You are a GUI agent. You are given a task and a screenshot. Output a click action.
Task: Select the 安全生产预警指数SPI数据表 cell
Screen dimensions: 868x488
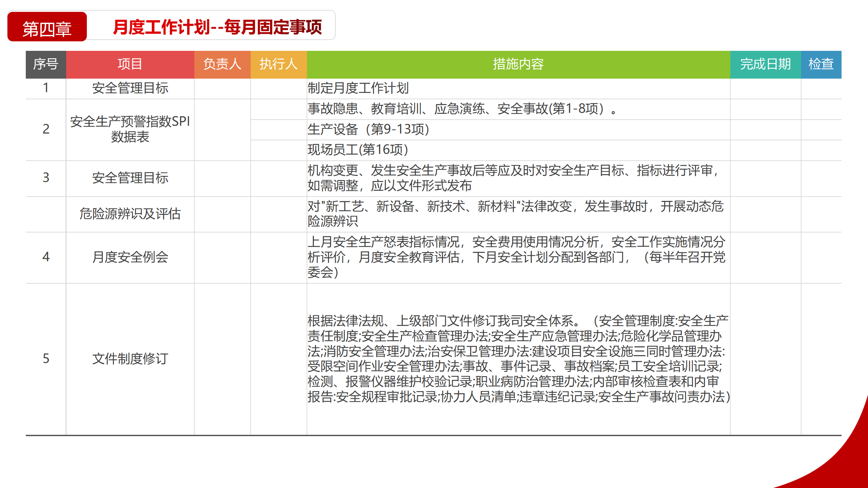pos(130,129)
